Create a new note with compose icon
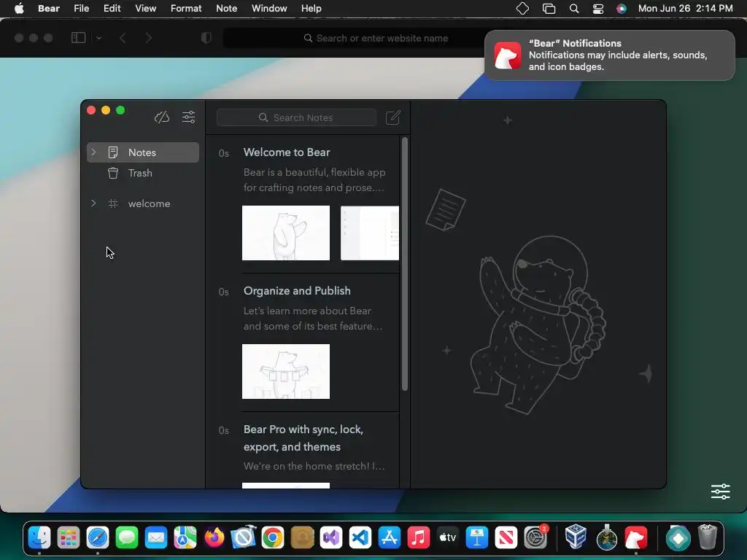Screen dimensions: 747x560 point(393,117)
